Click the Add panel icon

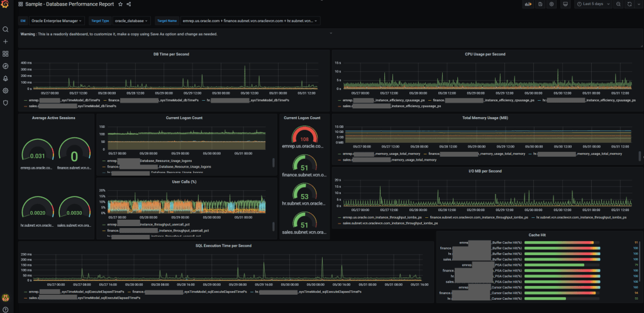[528, 4]
